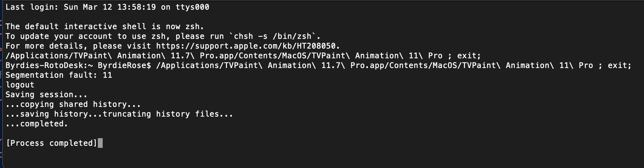Click the For more details text
Viewport: 644px width, 168px height.
46,46
